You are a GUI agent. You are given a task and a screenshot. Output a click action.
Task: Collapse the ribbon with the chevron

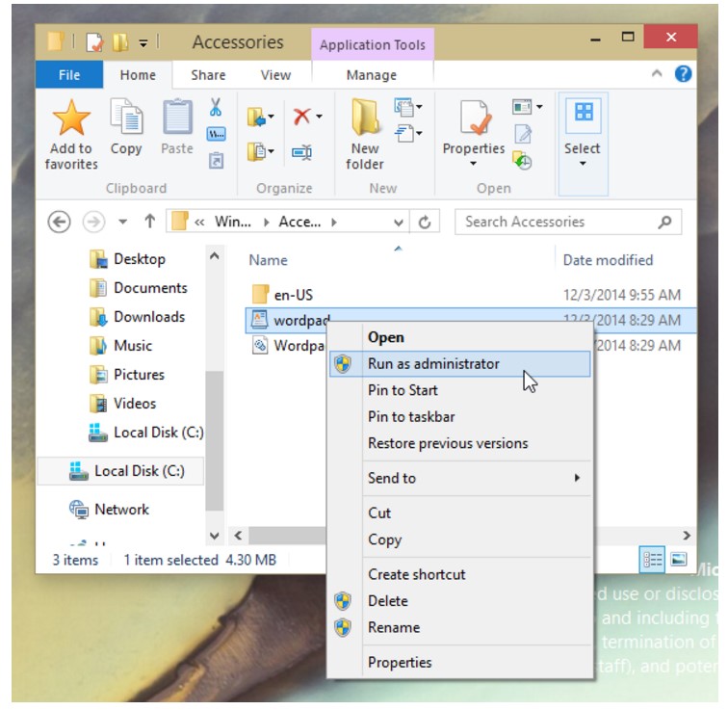click(x=657, y=73)
